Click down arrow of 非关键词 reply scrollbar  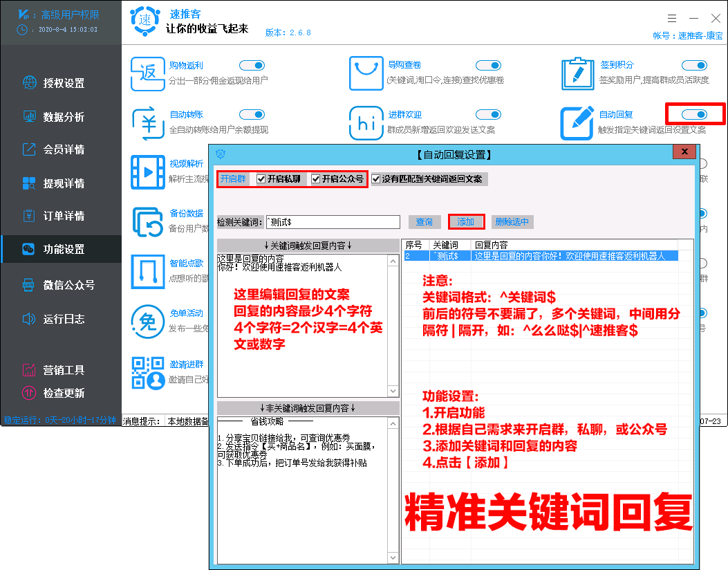[x=393, y=558]
